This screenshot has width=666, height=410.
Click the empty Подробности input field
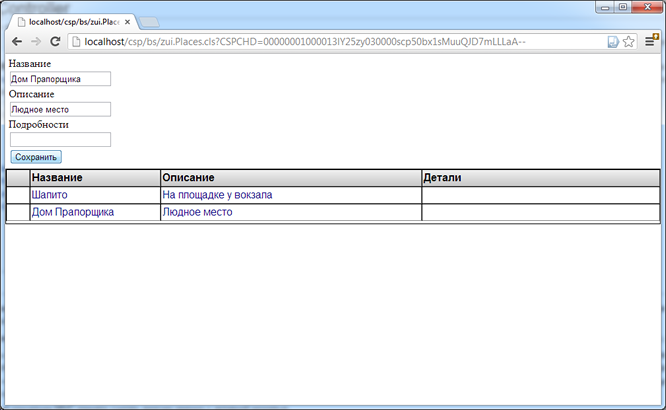pos(60,140)
